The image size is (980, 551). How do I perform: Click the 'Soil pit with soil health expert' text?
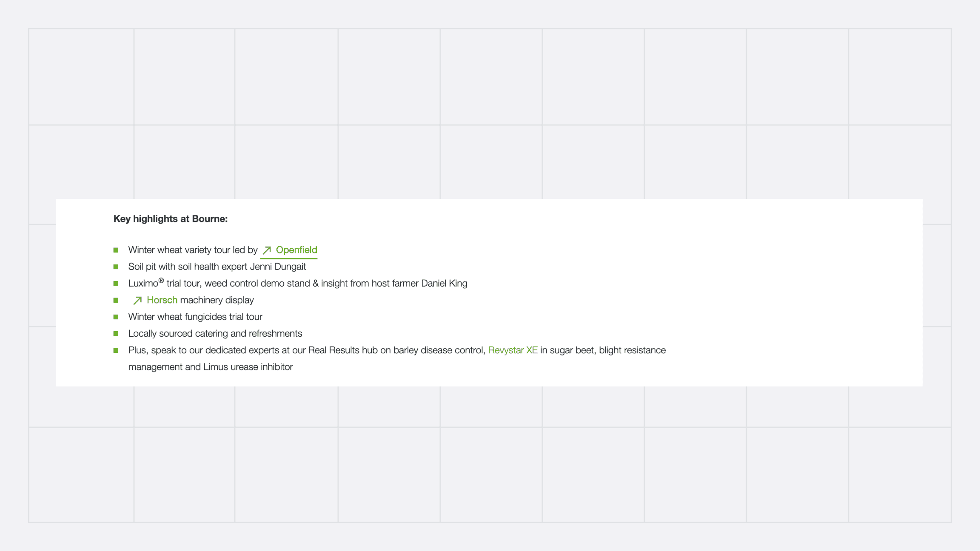(x=188, y=267)
